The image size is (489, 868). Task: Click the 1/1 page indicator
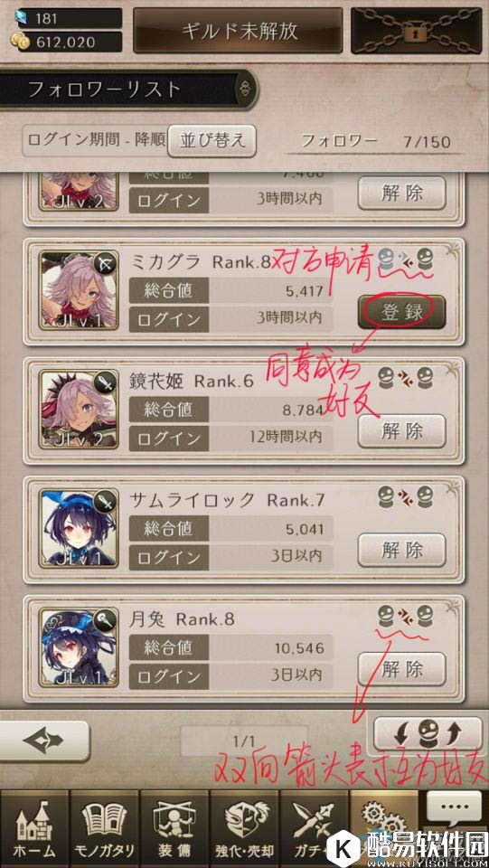pyautogui.click(x=244, y=741)
